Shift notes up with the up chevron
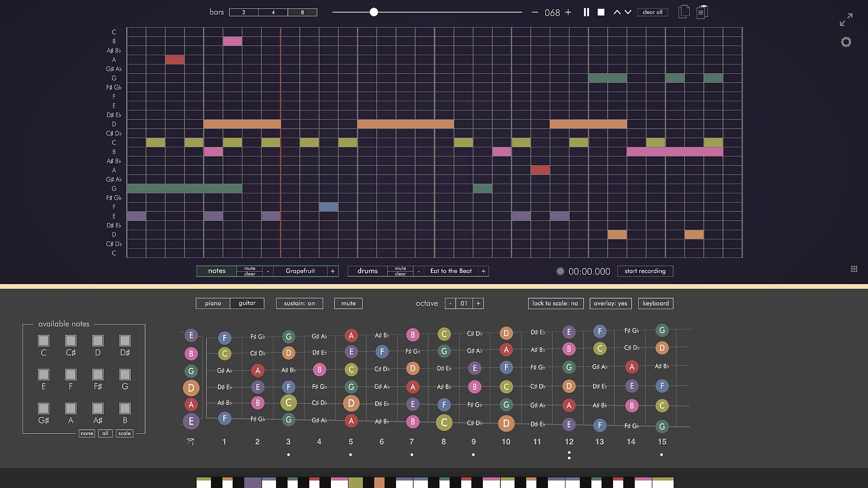Screen dimensions: 868x488 click(x=617, y=12)
